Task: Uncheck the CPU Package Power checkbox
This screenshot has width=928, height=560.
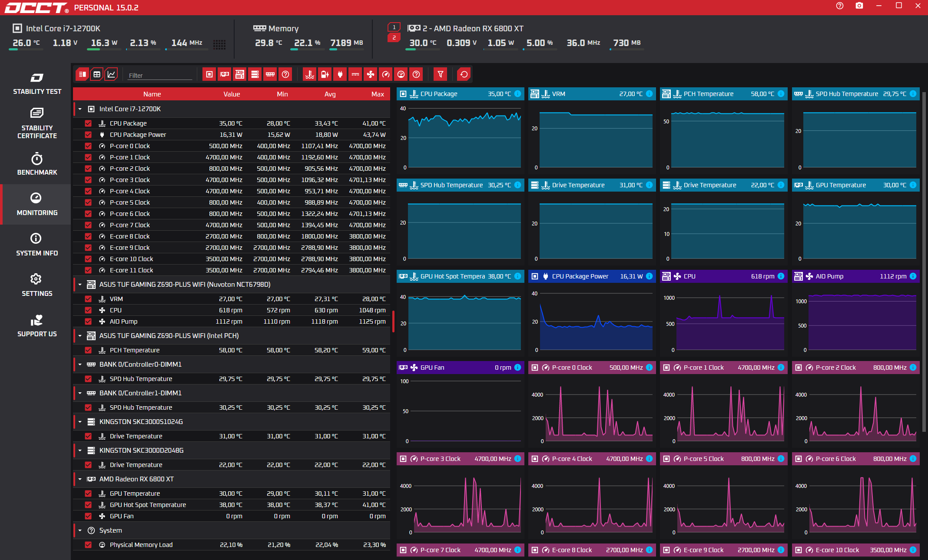Action: [88, 135]
